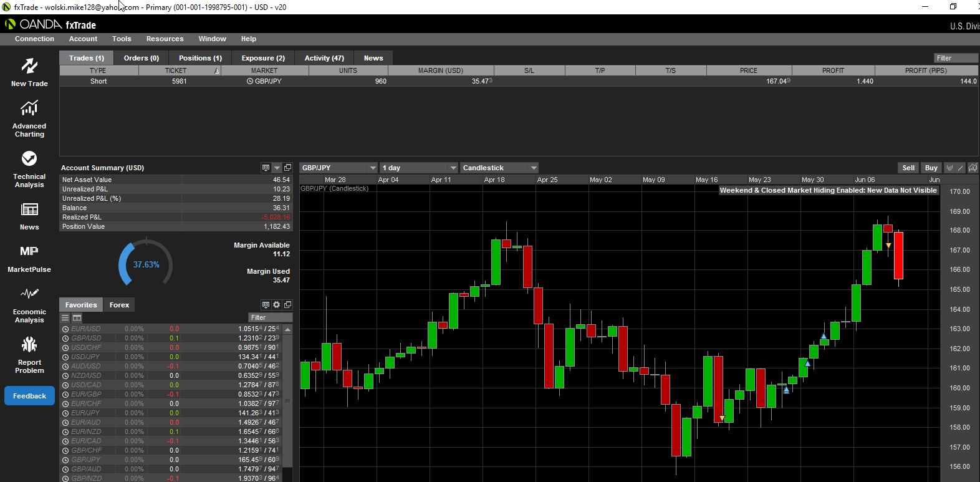Open the New Trade ticket icon
Image resolution: width=980 pixels, height=482 pixels.
pos(29,66)
